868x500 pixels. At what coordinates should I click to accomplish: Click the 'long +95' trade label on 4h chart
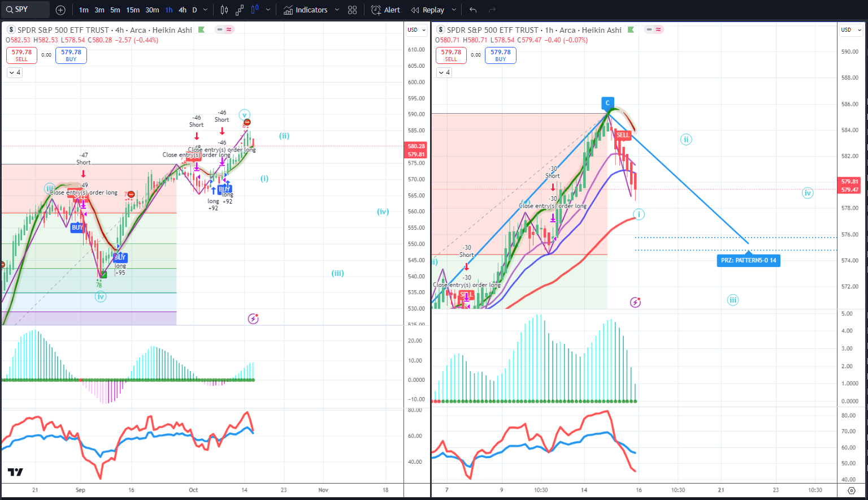[120, 269]
